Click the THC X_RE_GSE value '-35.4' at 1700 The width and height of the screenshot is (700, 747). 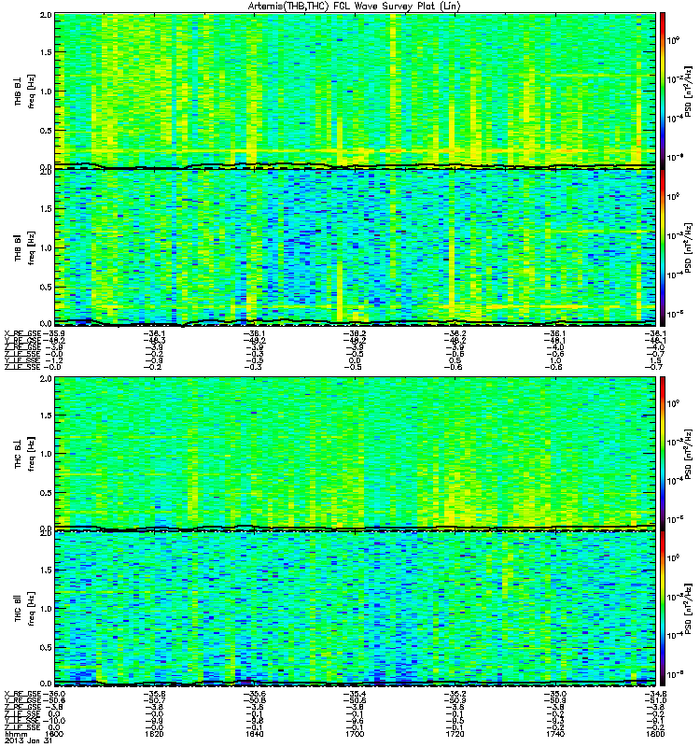[355, 694]
